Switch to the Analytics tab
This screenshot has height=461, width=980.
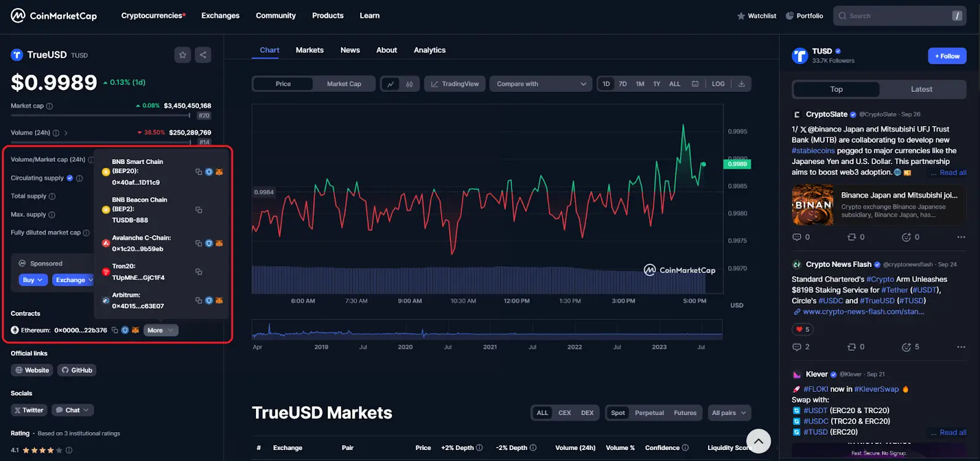pyautogui.click(x=429, y=50)
